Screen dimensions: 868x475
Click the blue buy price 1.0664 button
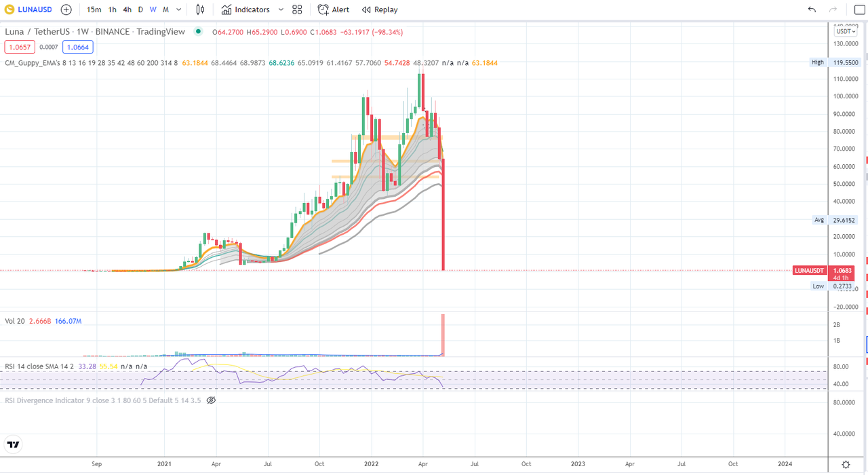[x=77, y=47]
